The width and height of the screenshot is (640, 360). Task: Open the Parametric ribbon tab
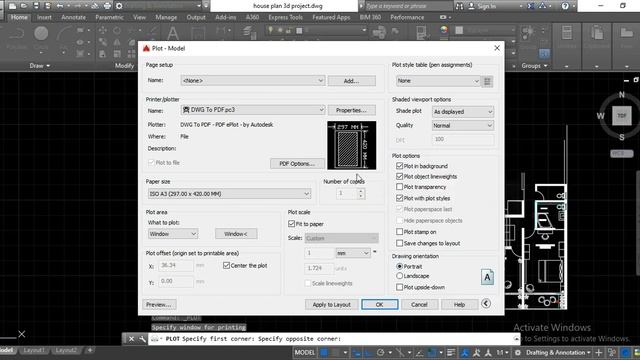(109, 18)
